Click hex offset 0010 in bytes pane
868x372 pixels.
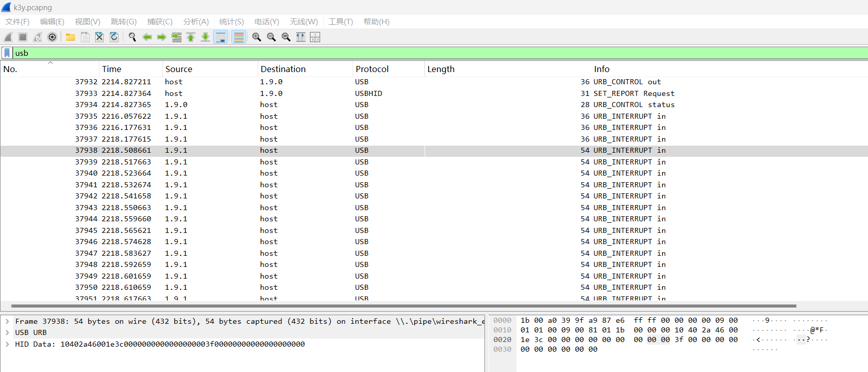coord(502,330)
